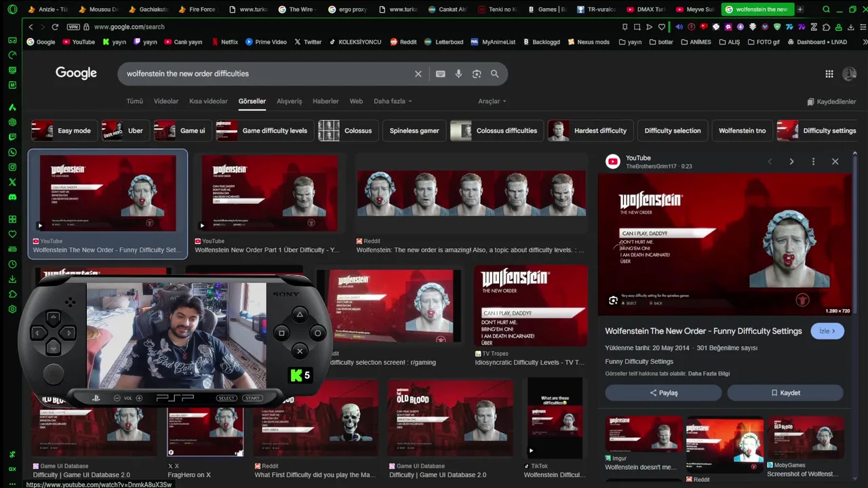Open ChatGPT icon in sidebar
The image size is (868, 488).
point(12,122)
